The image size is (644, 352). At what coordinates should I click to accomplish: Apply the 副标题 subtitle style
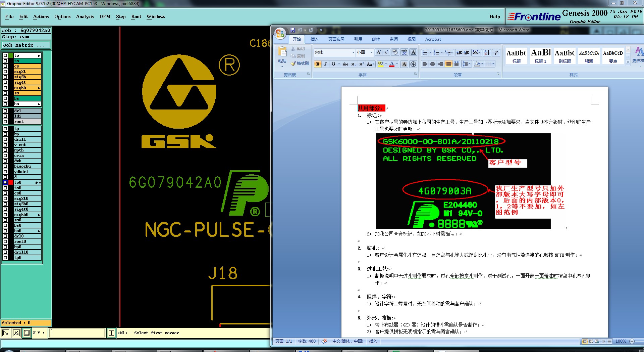[565, 56]
